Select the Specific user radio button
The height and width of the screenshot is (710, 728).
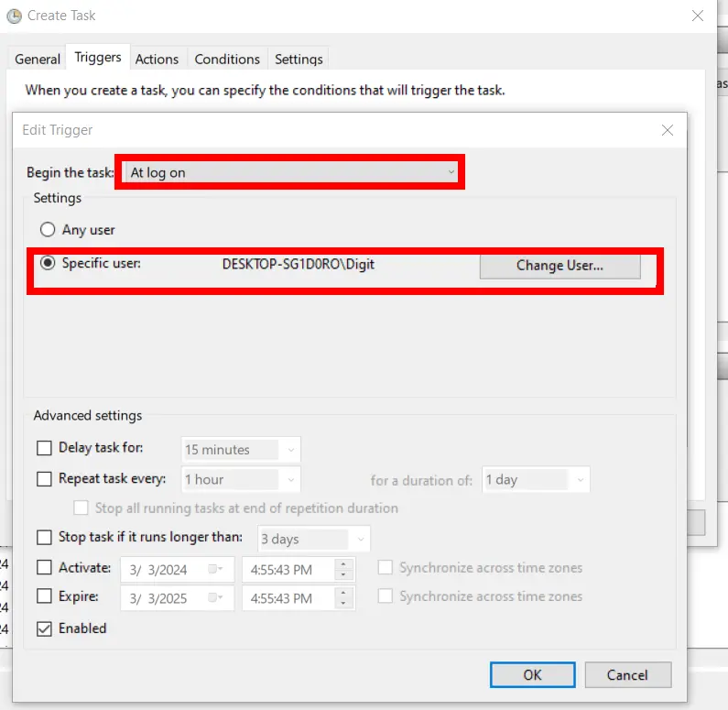click(x=48, y=263)
